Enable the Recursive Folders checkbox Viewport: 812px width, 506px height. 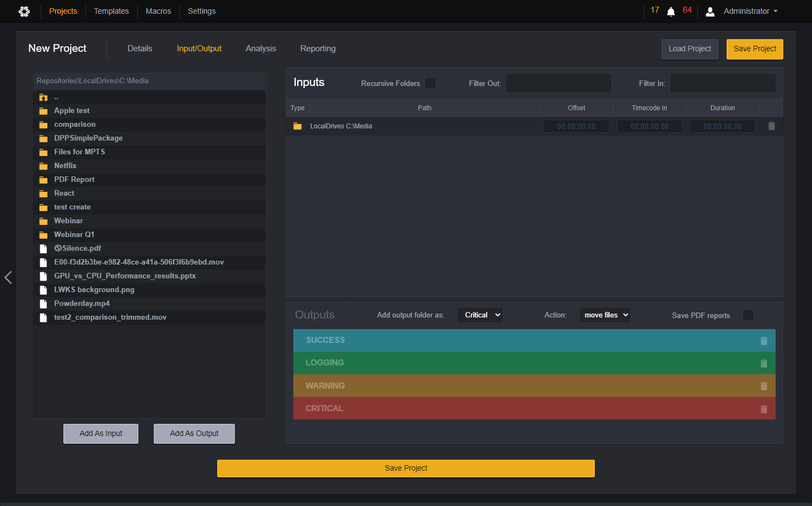tap(431, 83)
